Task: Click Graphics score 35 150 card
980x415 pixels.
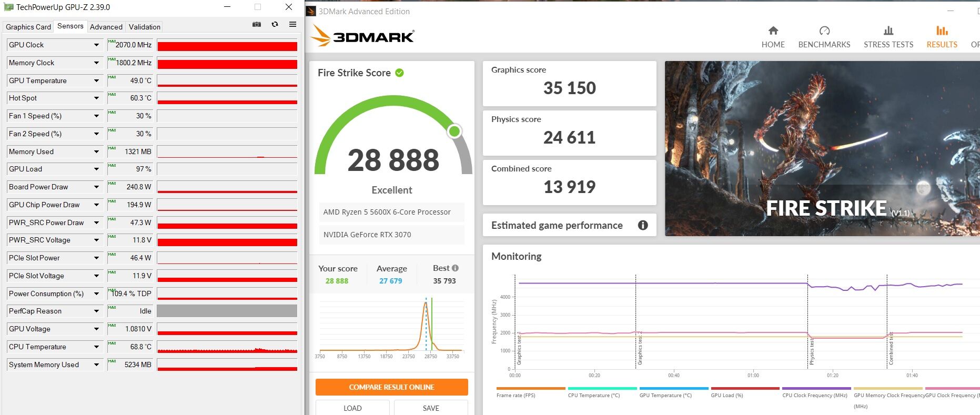Action: [x=569, y=84]
